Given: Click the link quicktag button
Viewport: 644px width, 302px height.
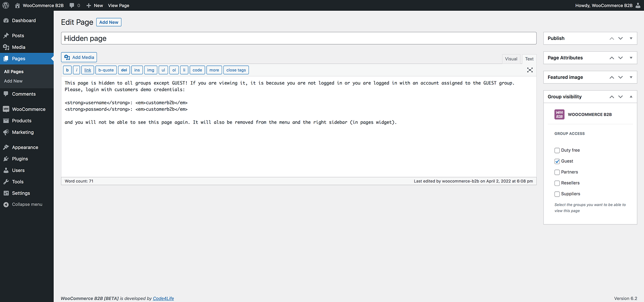Looking at the screenshot, I should 88,70.
